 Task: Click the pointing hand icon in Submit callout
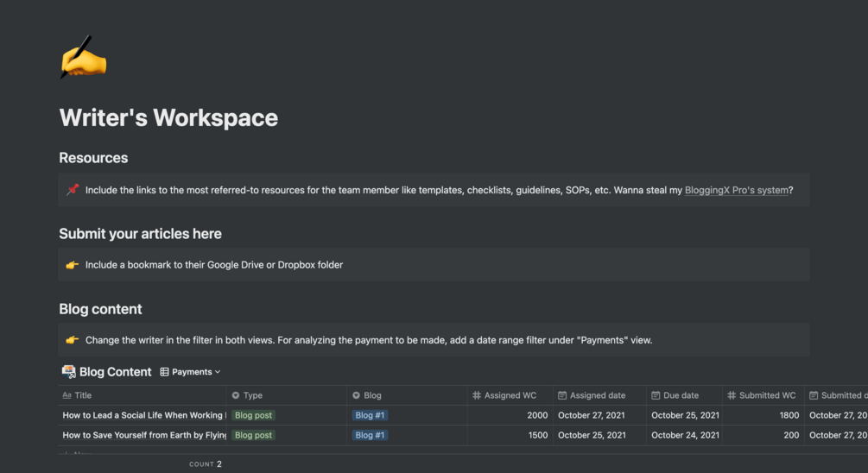click(73, 265)
